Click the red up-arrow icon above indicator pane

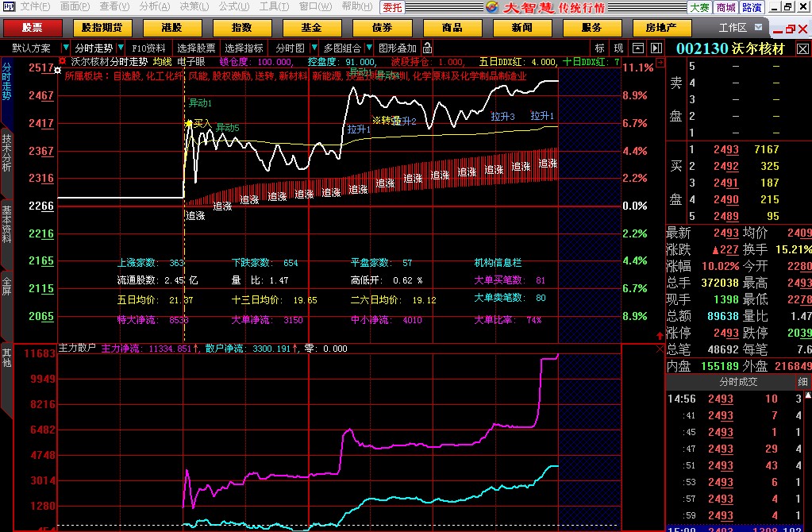[x=660, y=336]
